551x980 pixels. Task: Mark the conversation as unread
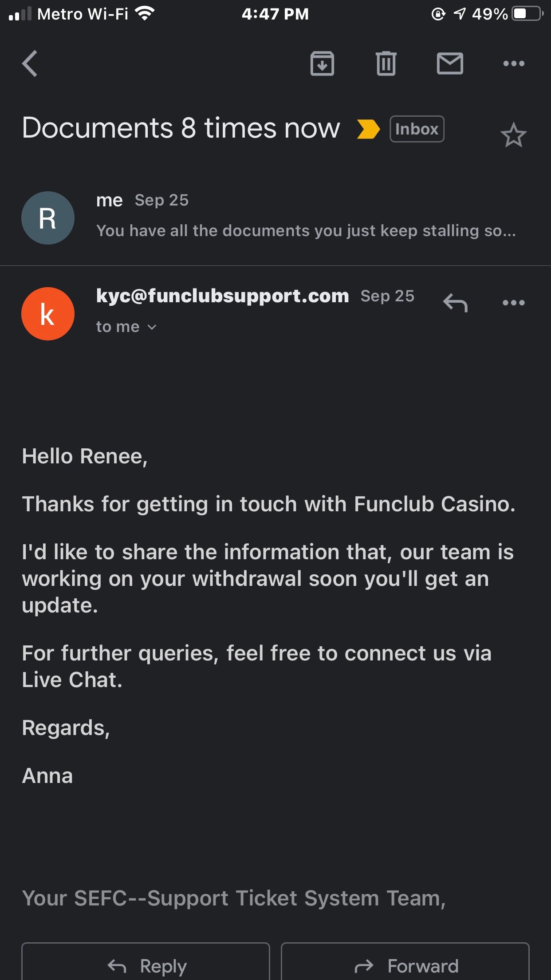pyautogui.click(x=450, y=63)
